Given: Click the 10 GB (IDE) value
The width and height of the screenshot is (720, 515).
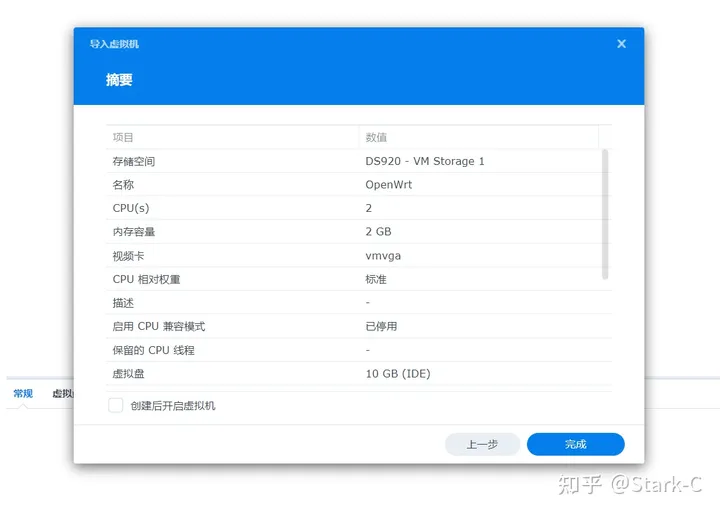Looking at the screenshot, I should 398,374.
